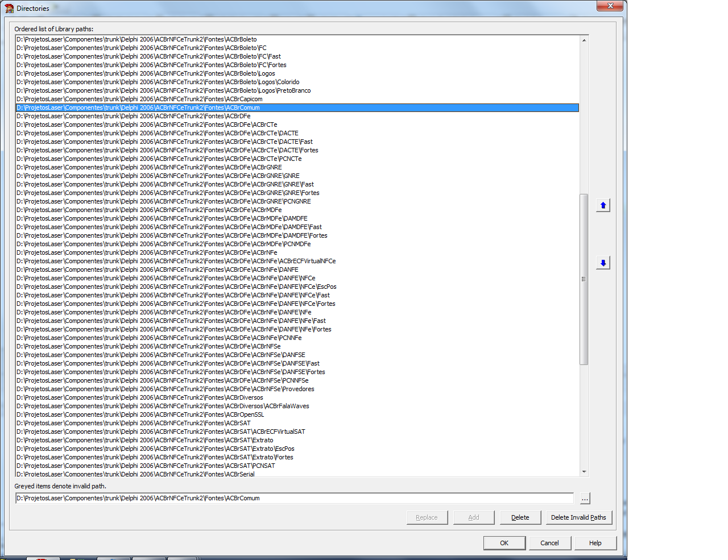The height and width of the screenshot is (560, 728).
Task: Select the path ending in ACBrCTe\DACTE\Fast
Action: pyautogui.click(x=297, y=142)
